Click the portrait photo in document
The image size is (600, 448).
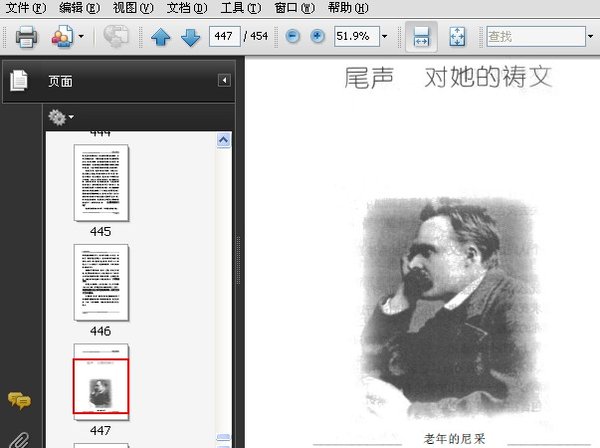tap(450, 308)
